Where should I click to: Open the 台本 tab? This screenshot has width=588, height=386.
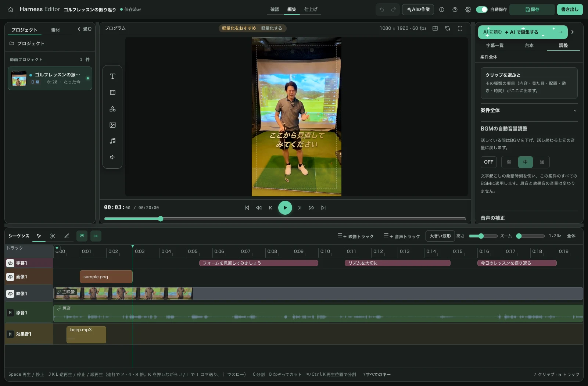coord(529,46)
